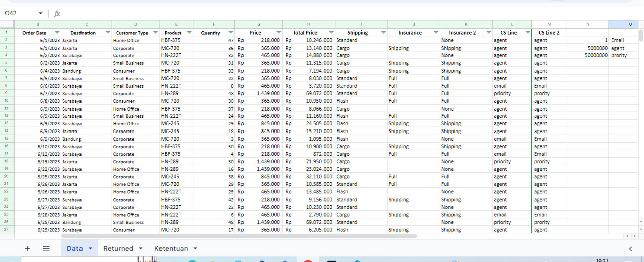Open the Customer Type filter icon
The width and height of the screenshot is (644, 262).
[x=155, y=33]
